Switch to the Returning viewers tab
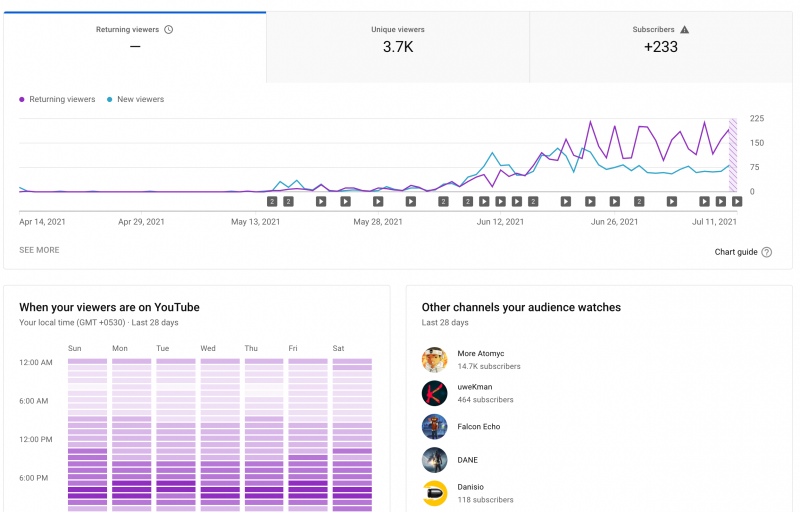The width and height of the screenshot is (800, 512). [x=135, y=47]
